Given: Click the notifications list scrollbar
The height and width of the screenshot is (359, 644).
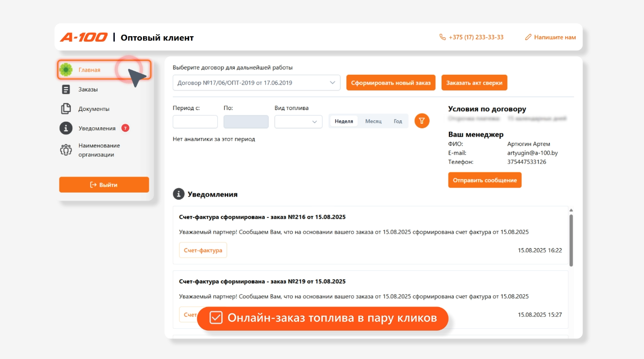Looking at the screenshot, I should pos(571,239).
